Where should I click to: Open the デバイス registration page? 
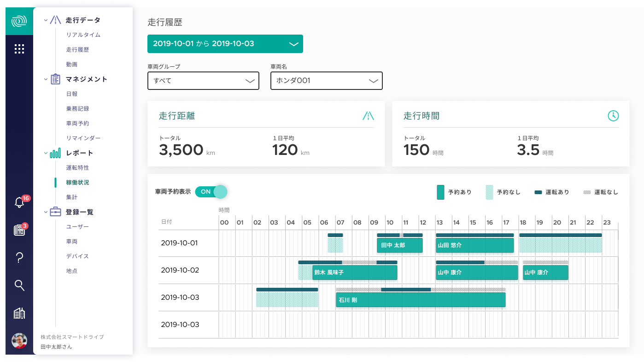77,256
